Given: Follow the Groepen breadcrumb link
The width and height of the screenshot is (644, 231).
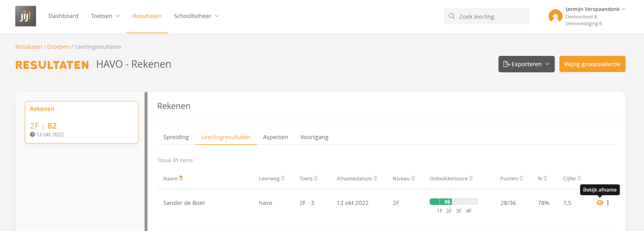Looking at the screenshot, I should [x=58, y=47].
